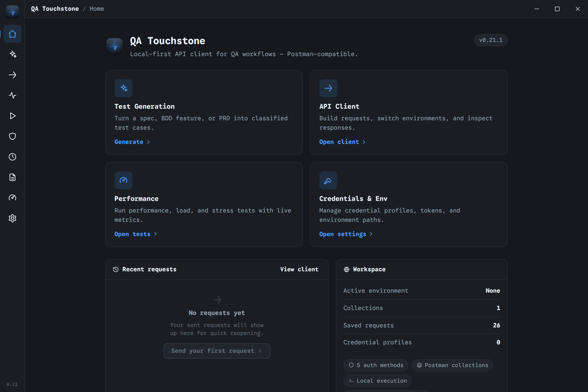Open the activity pulse icon in sidebar
Viewport: 588px width, 392px height.
[12, 95]
